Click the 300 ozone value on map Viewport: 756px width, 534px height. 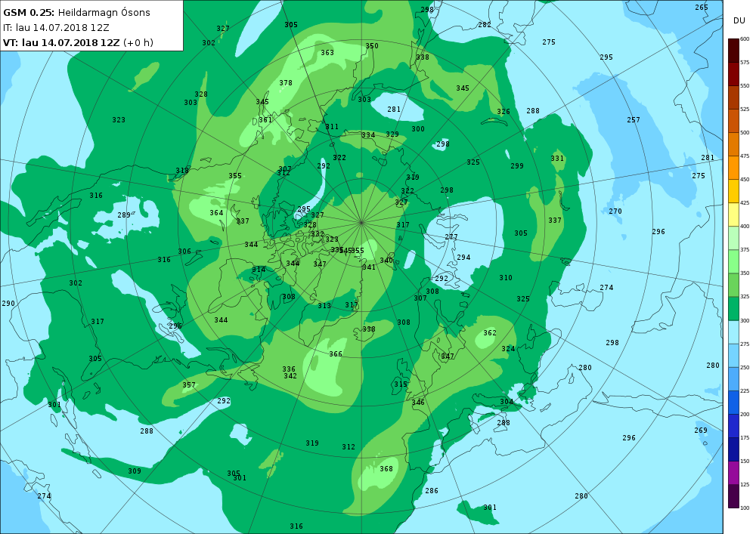[x=418, y=128]
